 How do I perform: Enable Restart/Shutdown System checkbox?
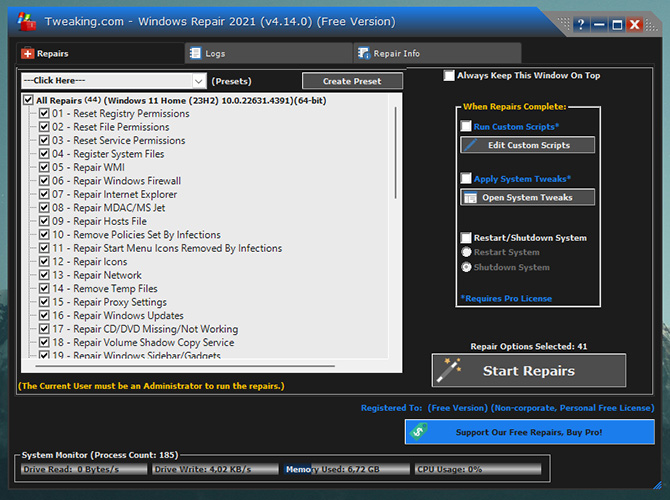pyautogui.click(x=466, y=238)
